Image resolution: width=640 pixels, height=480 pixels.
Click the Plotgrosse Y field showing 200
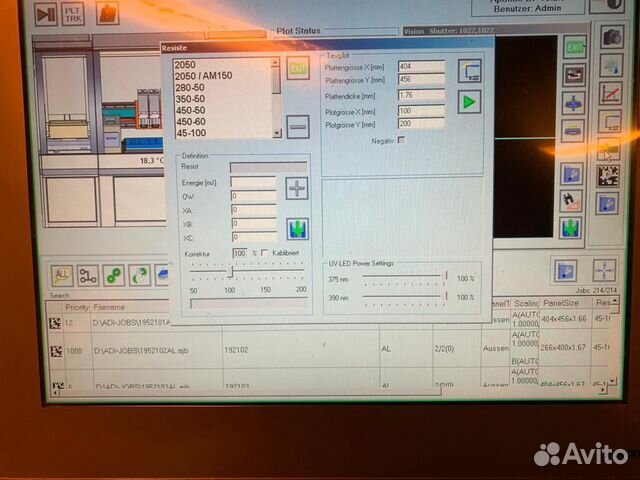pyautogui.click(x=422, y=124)
